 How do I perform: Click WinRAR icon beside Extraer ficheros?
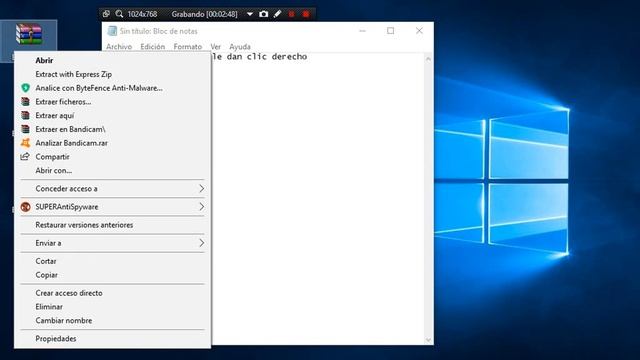coord(25,102)
